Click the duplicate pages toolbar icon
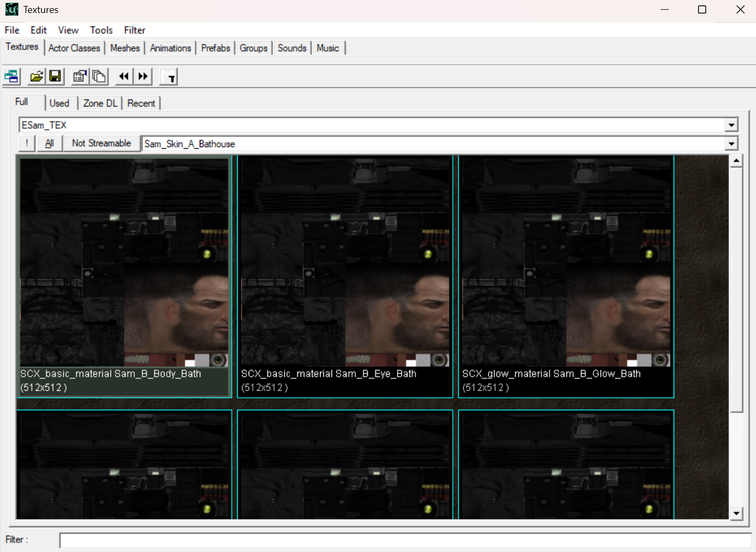The width and height of the screenshot is (756, 552). pyautogui.click(x=99, y=76)
